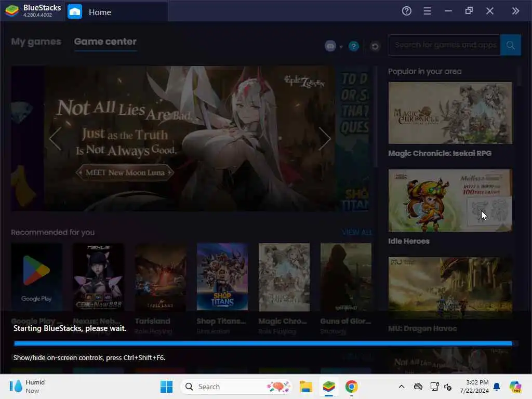Open the Shop Titans recommended game tile

pos(222,277)
